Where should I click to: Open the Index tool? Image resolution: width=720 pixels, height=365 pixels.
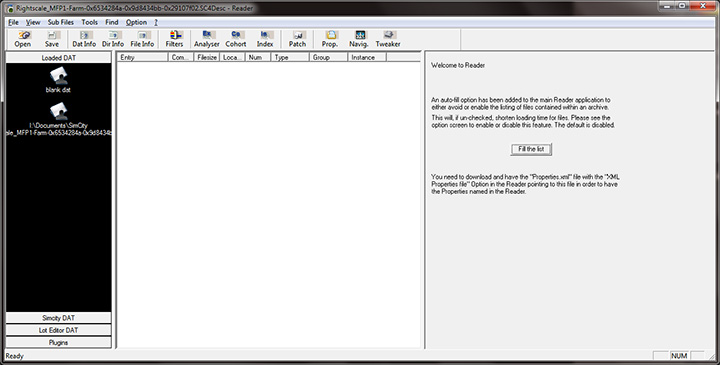tap(265, 39)
